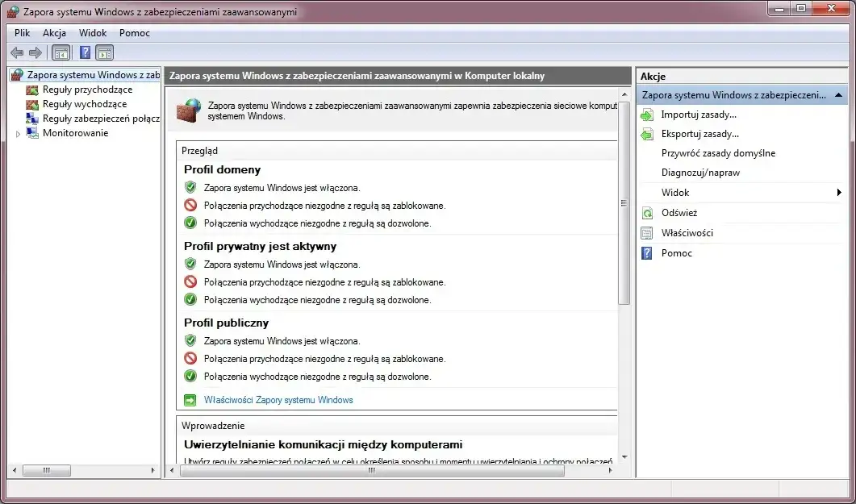Click the Właściwości icon in Akcje pane

click(647, 232)
